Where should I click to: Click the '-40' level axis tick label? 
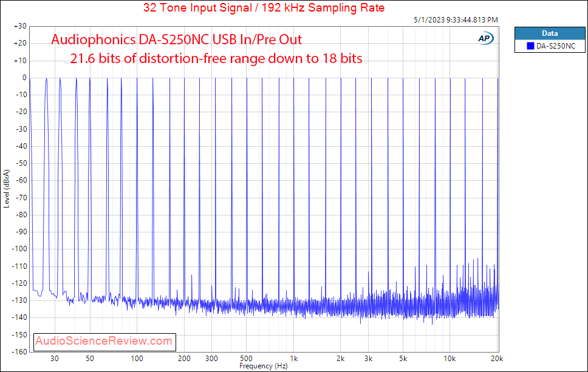tap(21, 146)
